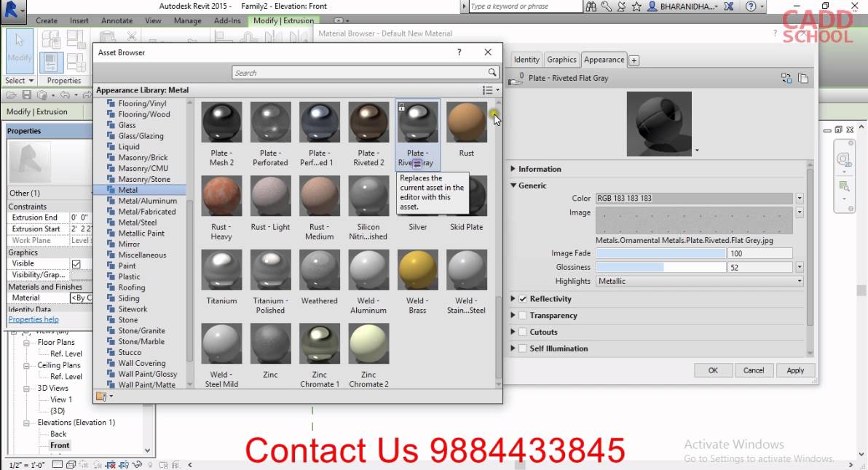The image size is (868, 470).
Task: Select the Metal/Aluminum library category
Action: [x=147, y=201]
